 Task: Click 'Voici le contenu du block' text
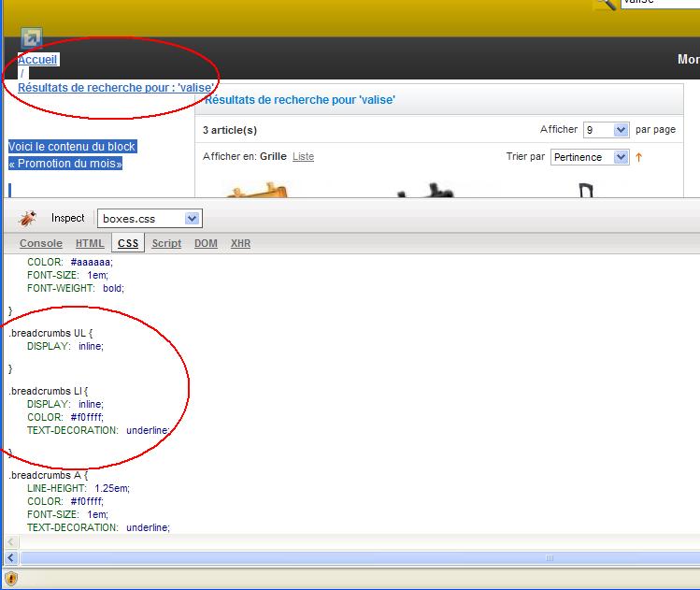(72, 147)
